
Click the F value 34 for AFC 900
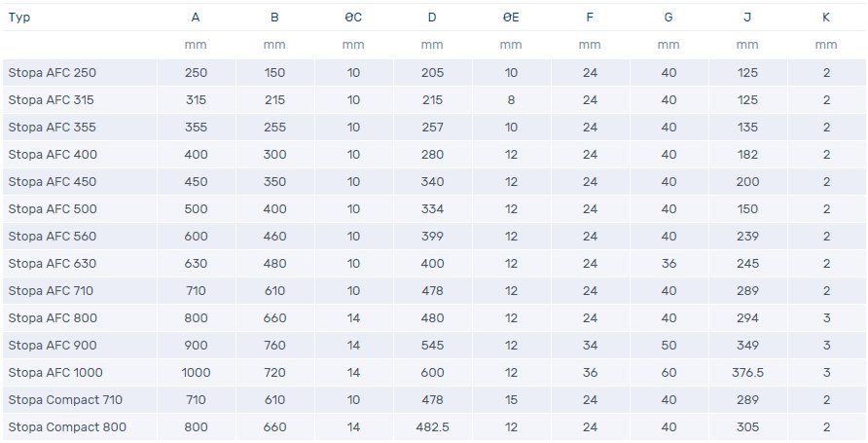[590, 345]
